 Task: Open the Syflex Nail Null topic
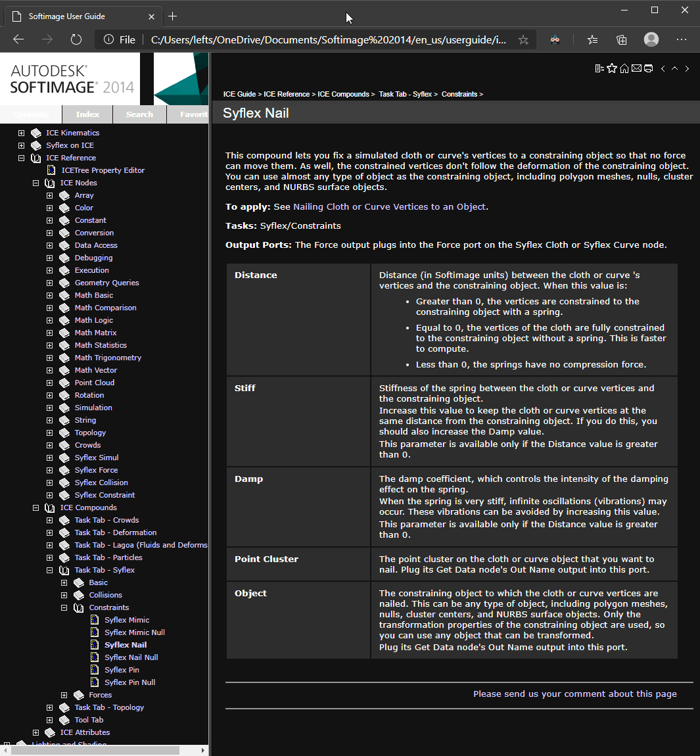point(131,657)
